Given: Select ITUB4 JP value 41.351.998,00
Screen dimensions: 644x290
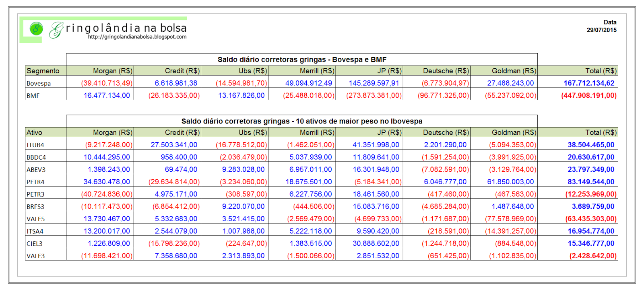Looking at the screenshot, I should [376, 145].
